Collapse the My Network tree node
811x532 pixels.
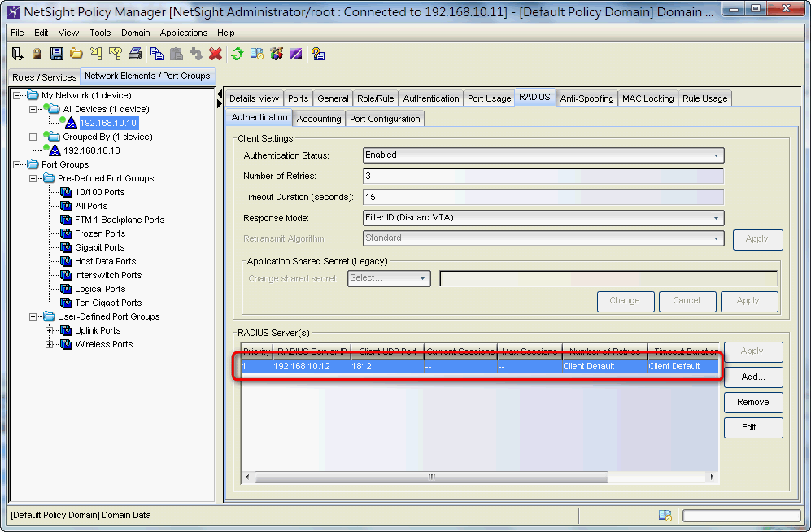16,95
